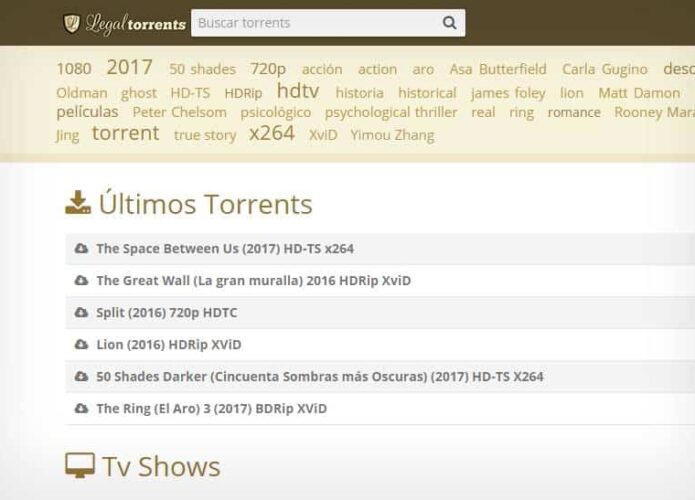Open 50 Shades Darker HD-TS torrent

pyautogui.click(x=320, y=376)
